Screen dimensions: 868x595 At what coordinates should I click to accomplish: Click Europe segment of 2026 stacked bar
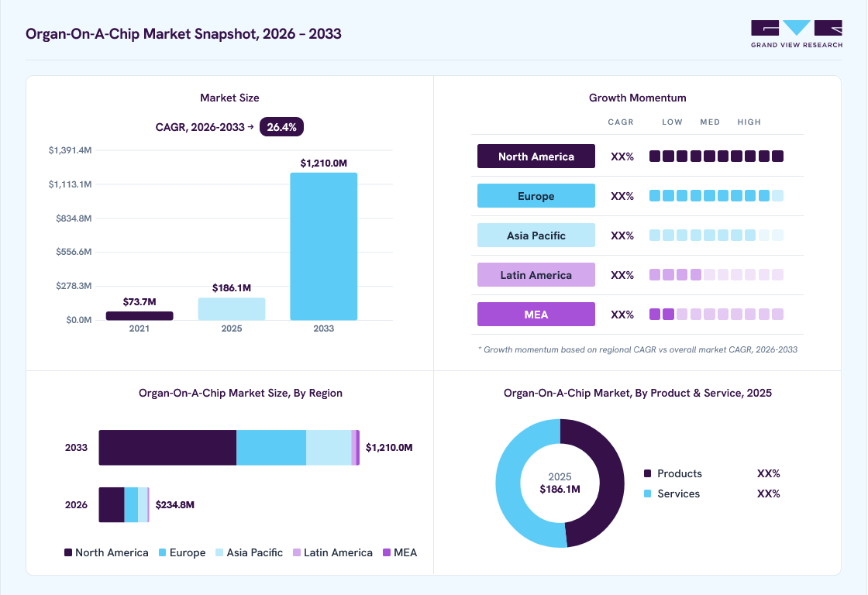coord(131,505)
